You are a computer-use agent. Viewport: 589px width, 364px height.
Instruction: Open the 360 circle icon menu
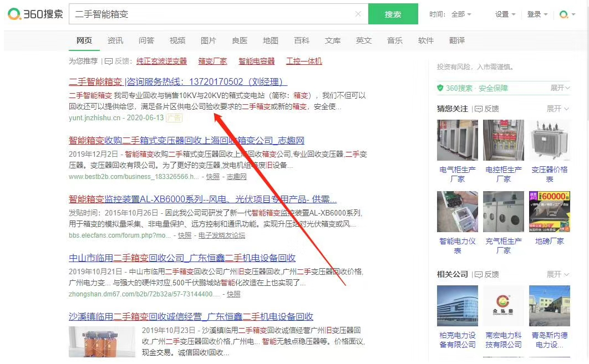pyautogui.click(x=567, y=14)
